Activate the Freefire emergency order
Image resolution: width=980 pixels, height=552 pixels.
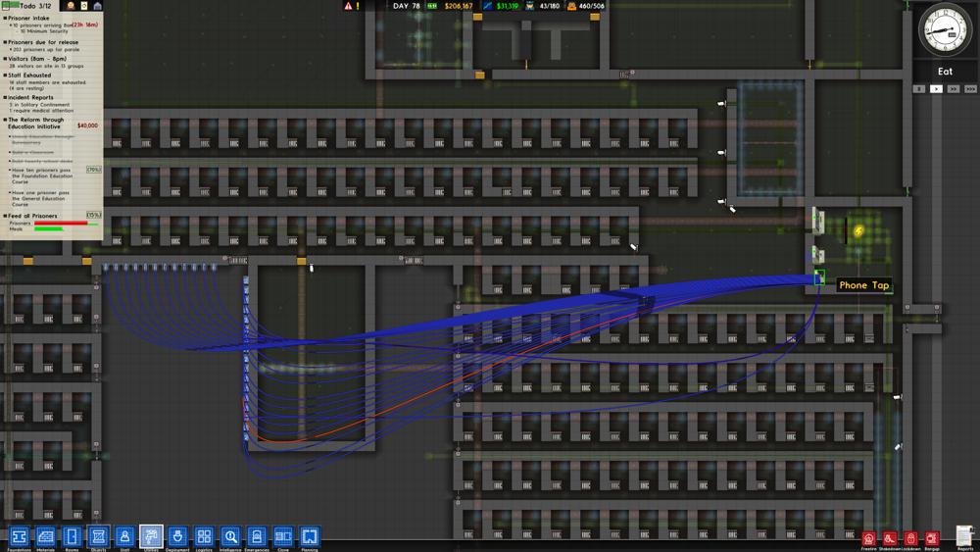coord(868,539)
